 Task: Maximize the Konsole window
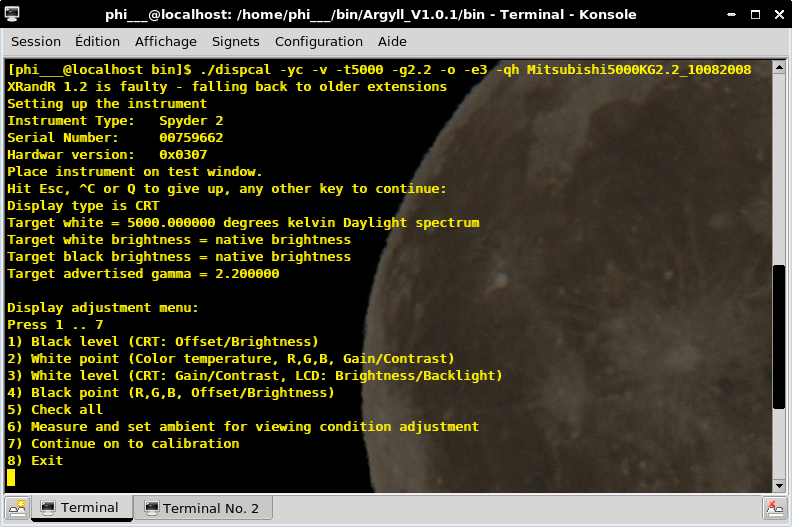(x=755, y=15)
